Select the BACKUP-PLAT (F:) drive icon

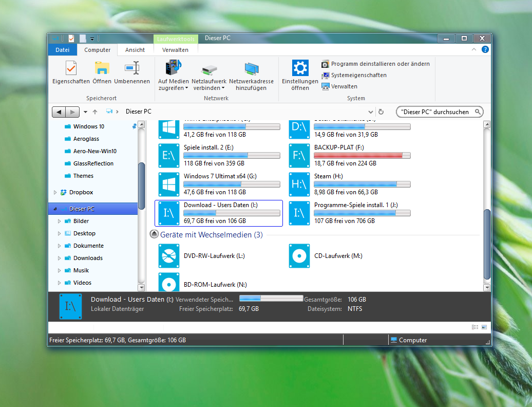[x=299, y=156]
